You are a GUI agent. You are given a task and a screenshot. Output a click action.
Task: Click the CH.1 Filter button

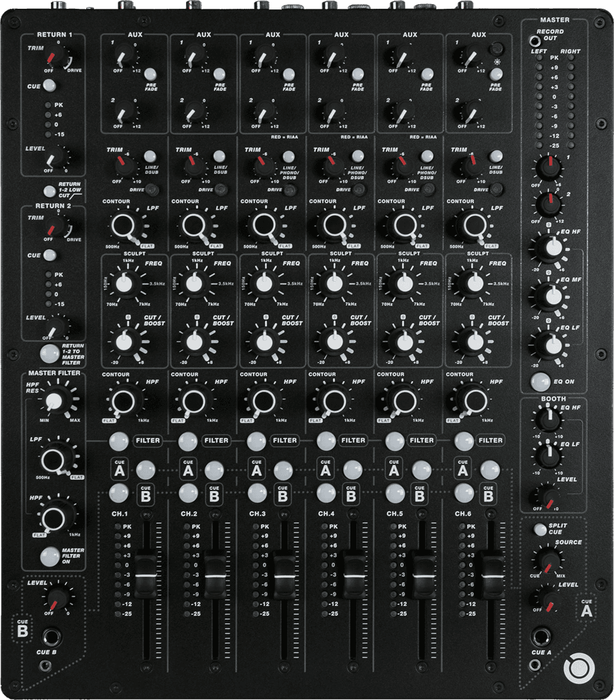coord(118,440)
